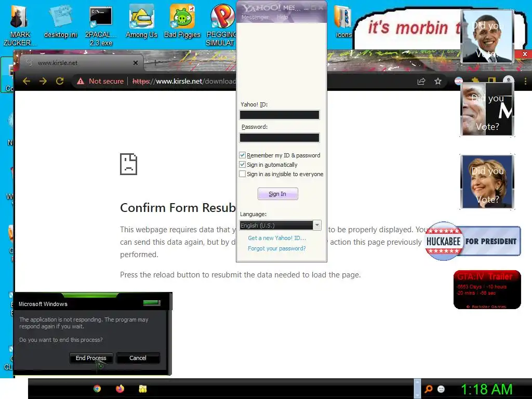Click Huckabee For President banner

tap(473, 241)
